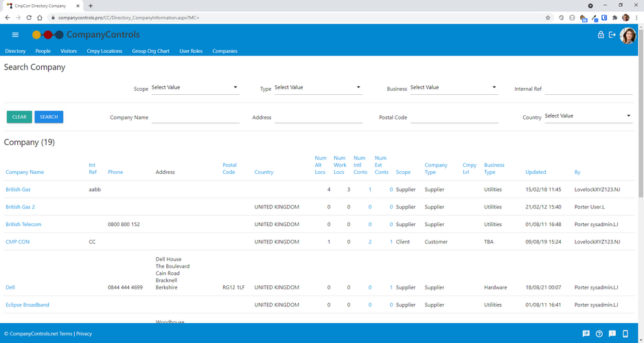Click the Privacy link in footer

[84, 333]
